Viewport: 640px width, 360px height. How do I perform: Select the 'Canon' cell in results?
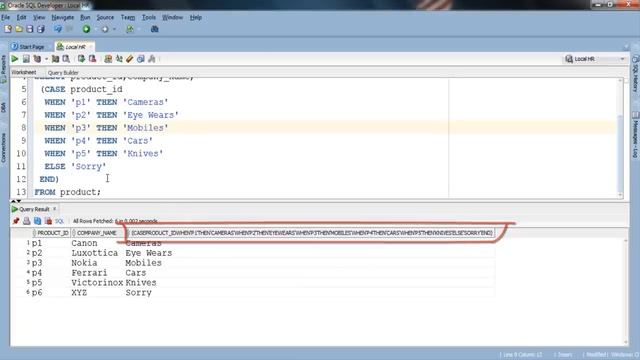(84, 243)
